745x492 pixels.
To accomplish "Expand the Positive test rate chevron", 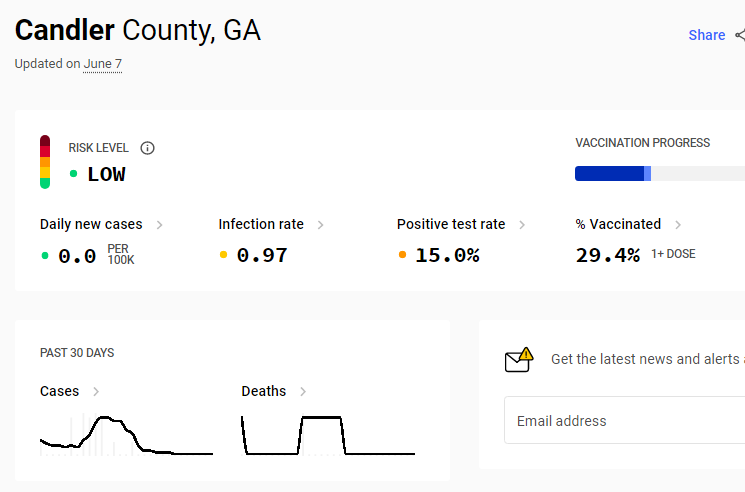I will (x=522, y=225).
